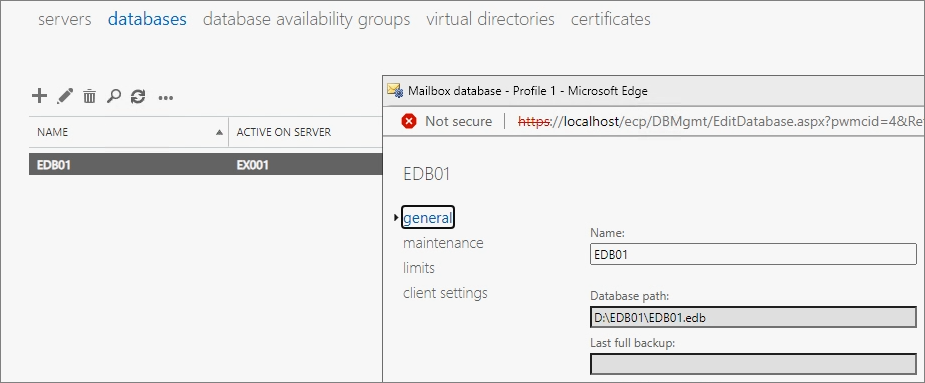Click the plus icon to add database
The height and width of the screenshot is (383, 925).
pos(39,96)
